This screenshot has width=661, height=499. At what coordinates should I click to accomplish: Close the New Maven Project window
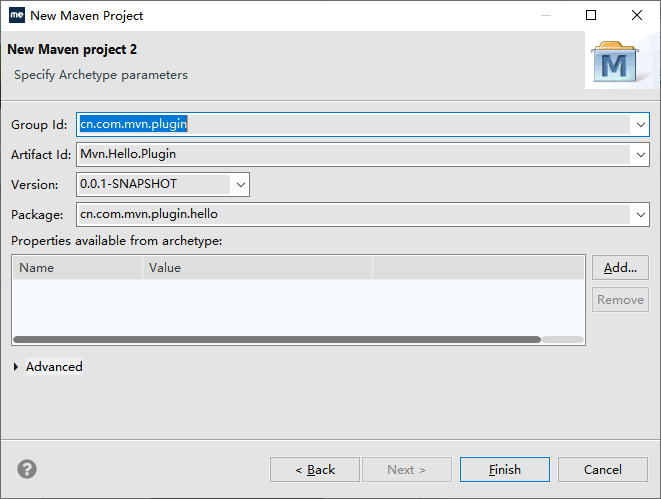[637, 15]
